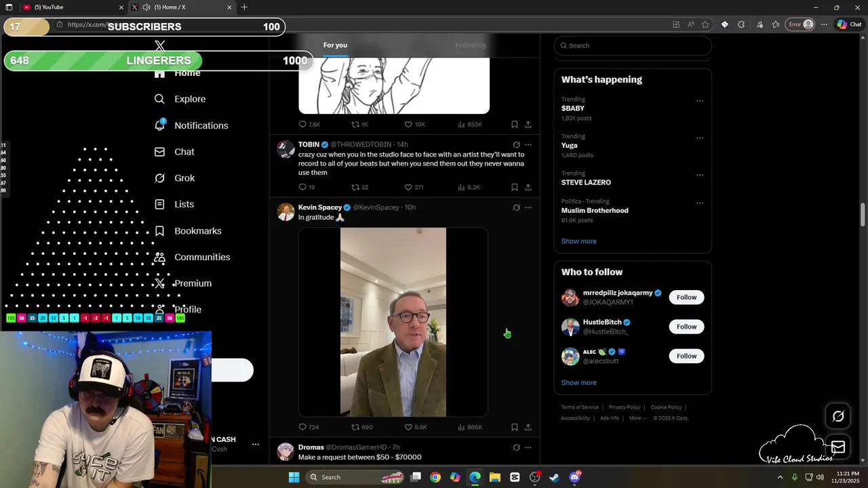Screen dimensions: 868x488
Task: Open Grok explain on Dromas's post
Action: pyautogui.click(x=516, y=447)
